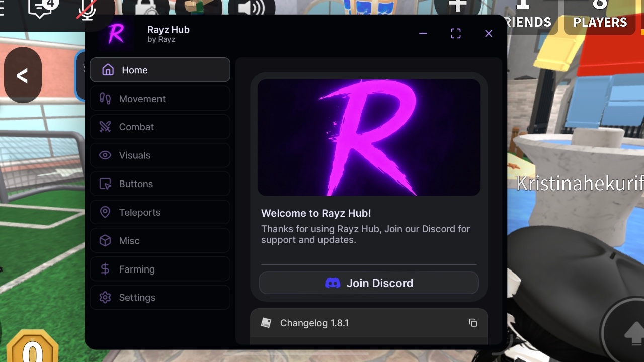Viewport: 644px width, 362px height.
Task: Open the Settings tab in sidebar
Action: click(x=160, y=297)
